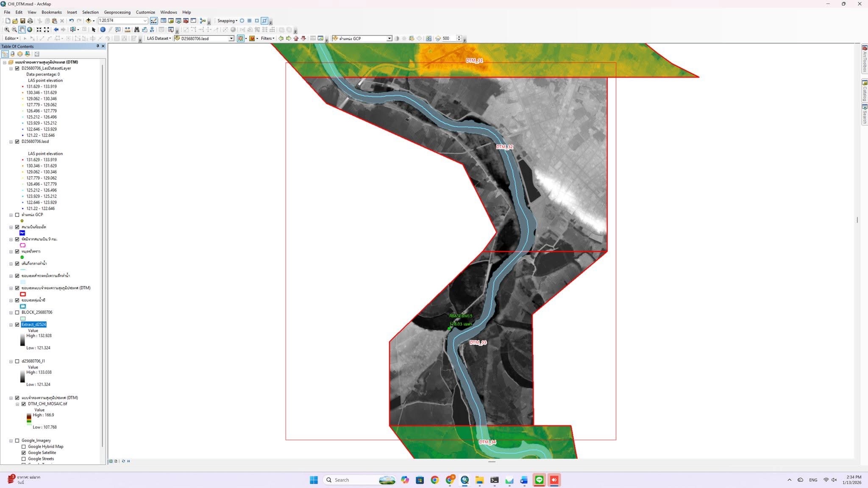Select the Identify tool (blue i)
This screenshot has height=488, width=868.
tap(103, 30)
